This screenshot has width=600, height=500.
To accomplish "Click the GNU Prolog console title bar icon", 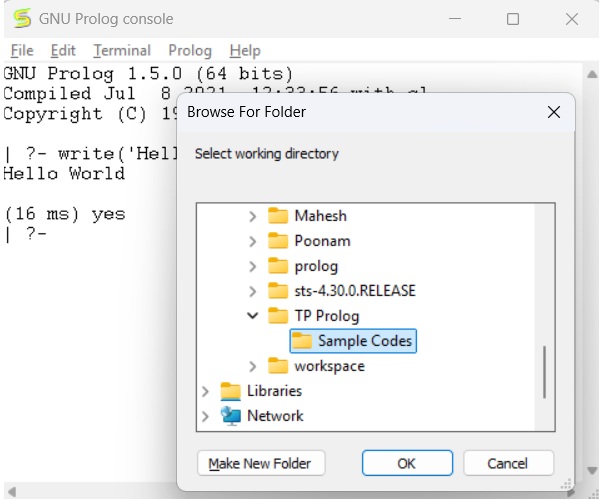I will tap(20, 19).
